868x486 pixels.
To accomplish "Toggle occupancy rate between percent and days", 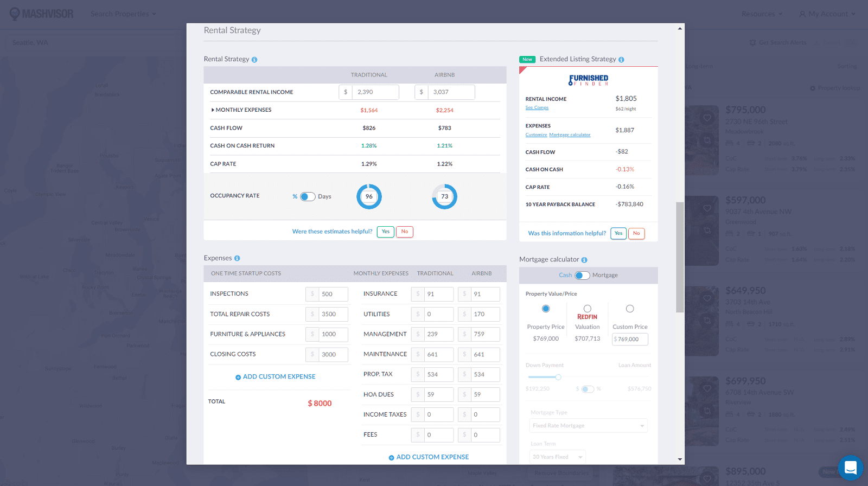I will click(x=308, y=197).
